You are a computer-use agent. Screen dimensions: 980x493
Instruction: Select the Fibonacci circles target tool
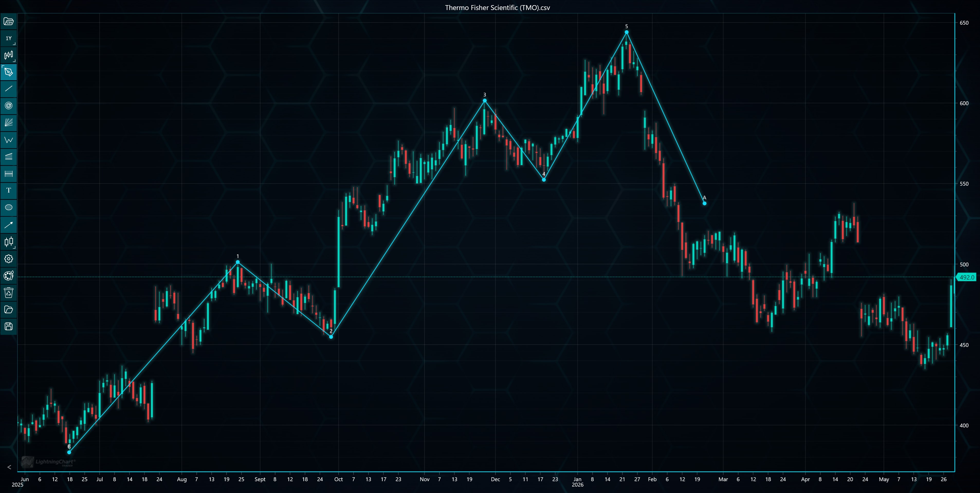click(8, 106)
